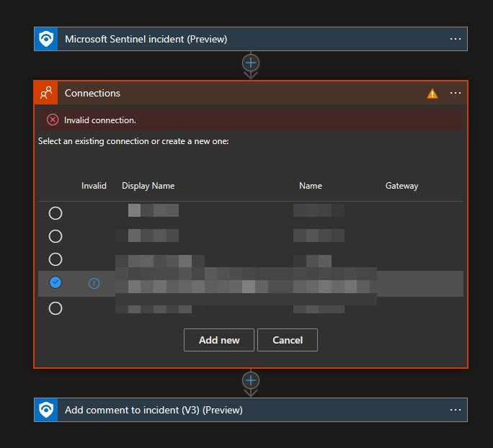The width and height of the screenshot is (493, 448).
Task: Select the third connection radio button
Action: (55, 259)
